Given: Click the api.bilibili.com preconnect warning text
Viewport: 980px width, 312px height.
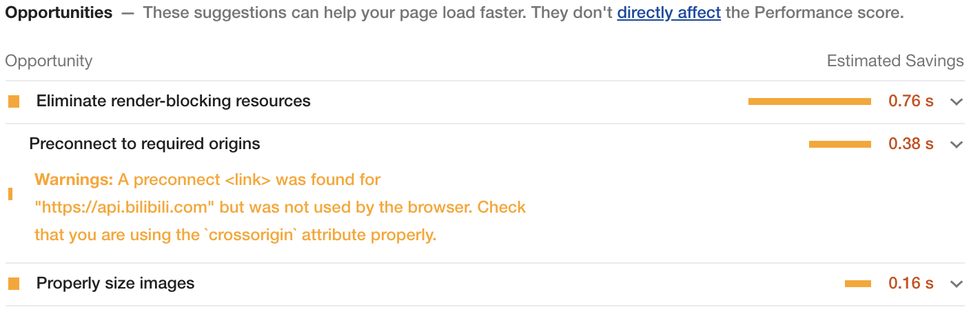Looking at the screenshot, I should pos(280,207).
